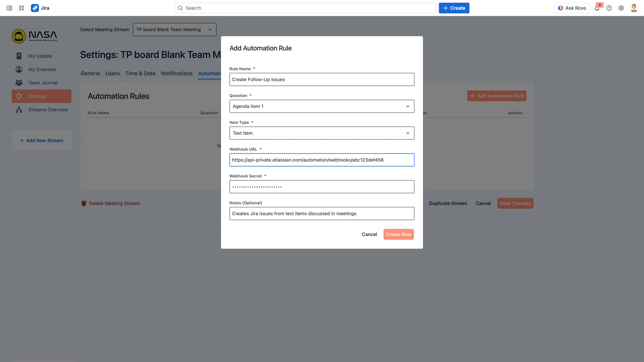644x362 pixels.
Task: Click the sidebar collapse icon
Action: point(9,8)
